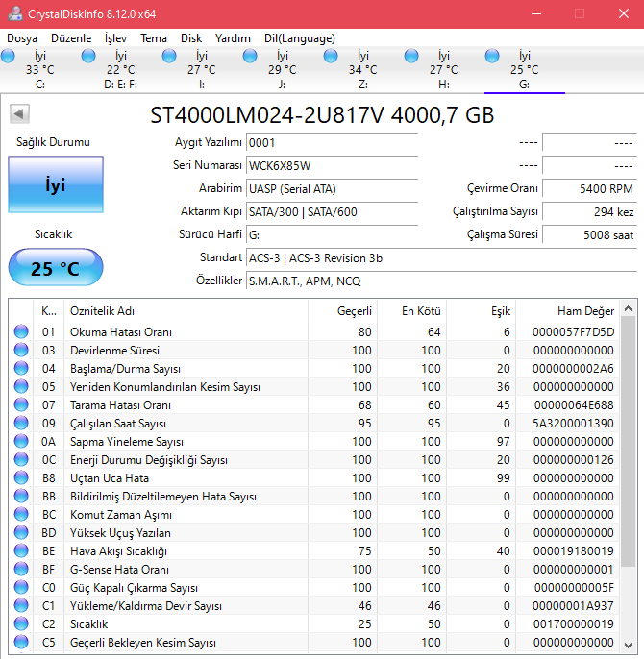644x659 pixels.
Task: Click status orb for Uçtan Uca Hata
Action: 21,477
